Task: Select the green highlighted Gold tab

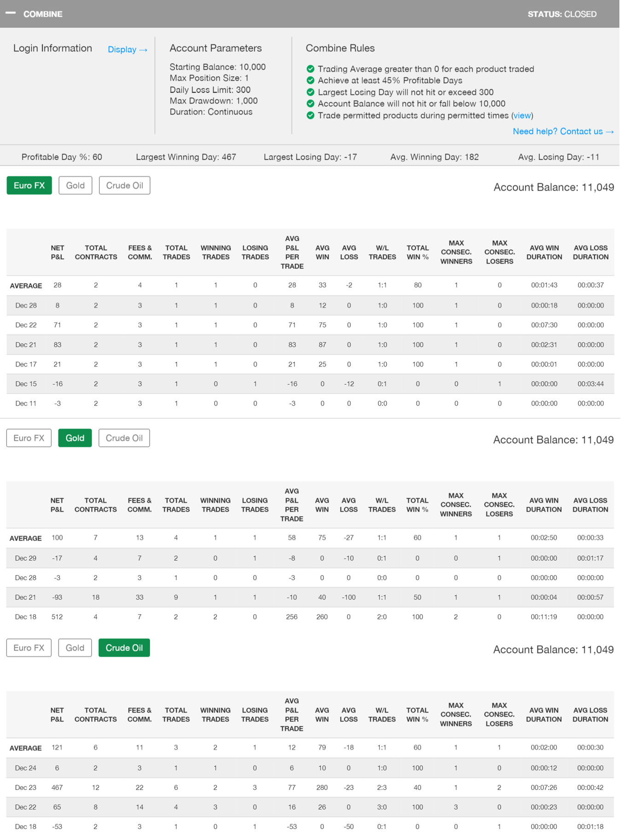Action: pos(75,438)
